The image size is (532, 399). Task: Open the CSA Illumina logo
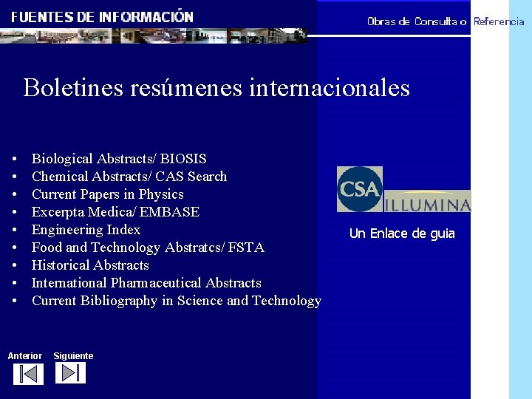403,189
